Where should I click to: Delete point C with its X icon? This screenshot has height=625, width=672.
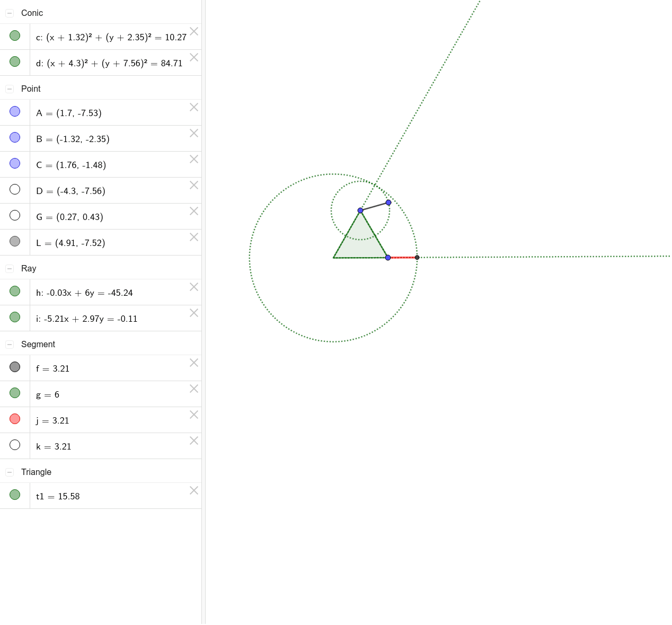(194, 159)
